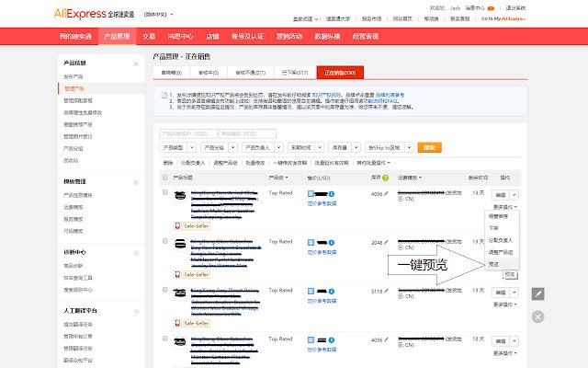The height and width of the screenshot is (368, 588).
Task: Dismiss the floating round X icon
Action: (x=537, y=316)
